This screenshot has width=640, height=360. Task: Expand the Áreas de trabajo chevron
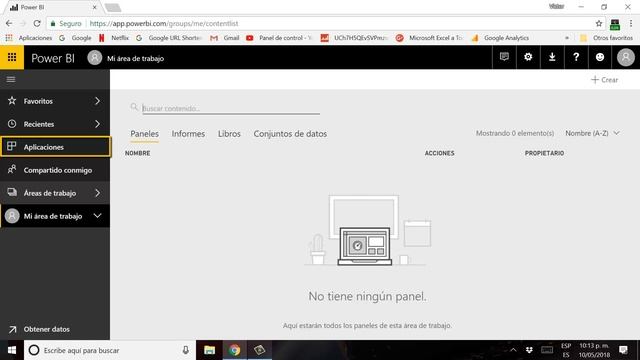point(97,193)
